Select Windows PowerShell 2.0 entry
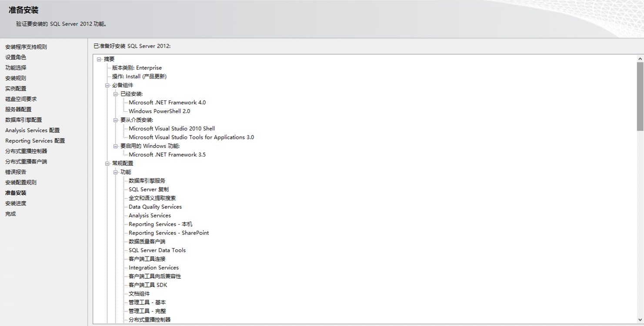Viewport: 644px width, 326px height. coord(159,111)
